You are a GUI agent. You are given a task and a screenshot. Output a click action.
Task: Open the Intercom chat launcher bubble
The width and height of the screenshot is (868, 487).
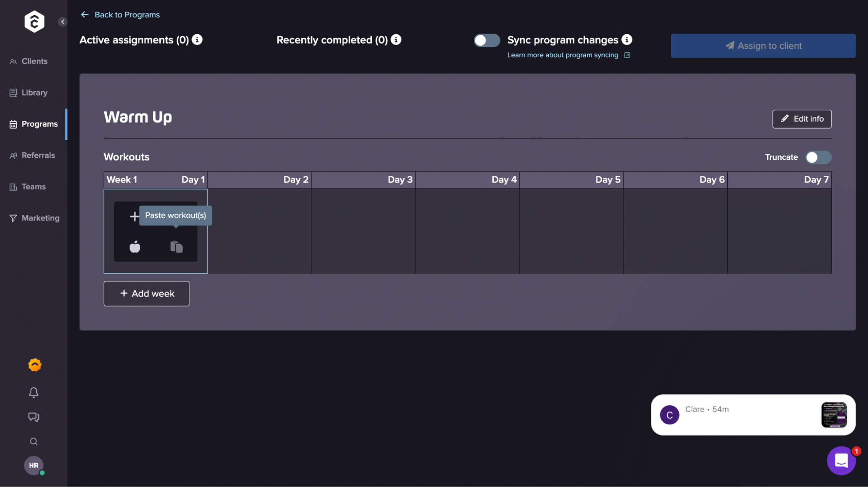coord(841,460)
